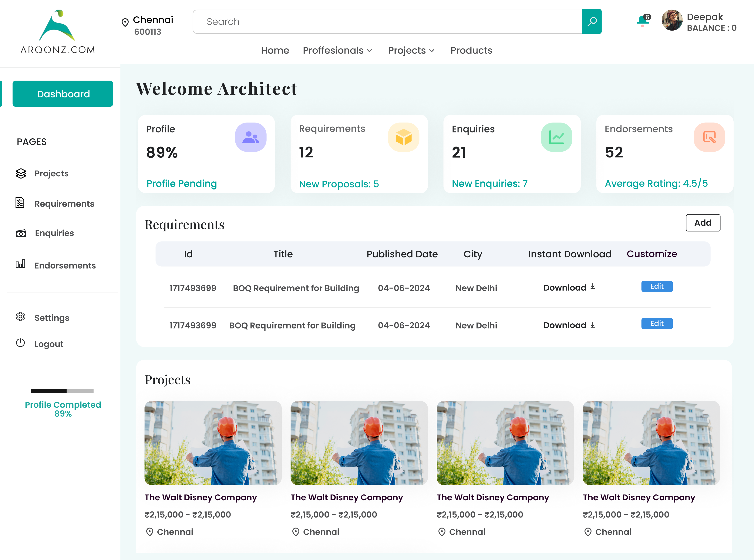This screenshot has height=560, width=754.
Task: Click fourth project title The Walt Disney Company
Action: coord(639,498)
